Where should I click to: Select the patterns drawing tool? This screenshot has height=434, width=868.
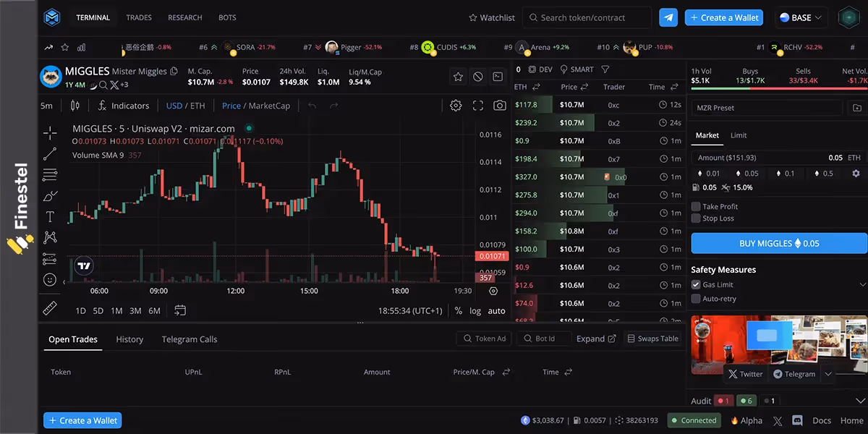tap(50, 237)
